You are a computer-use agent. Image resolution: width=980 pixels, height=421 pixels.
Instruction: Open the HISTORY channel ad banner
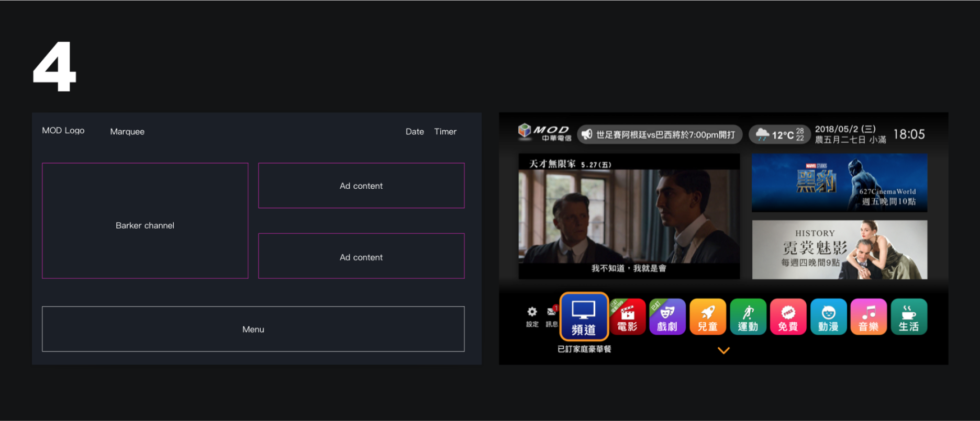click(839, 249)
